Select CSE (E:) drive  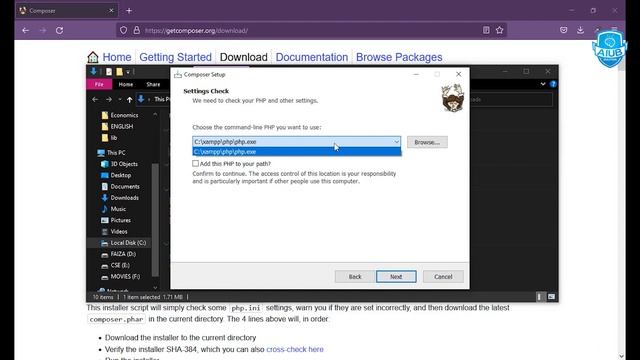coord(116,265)
